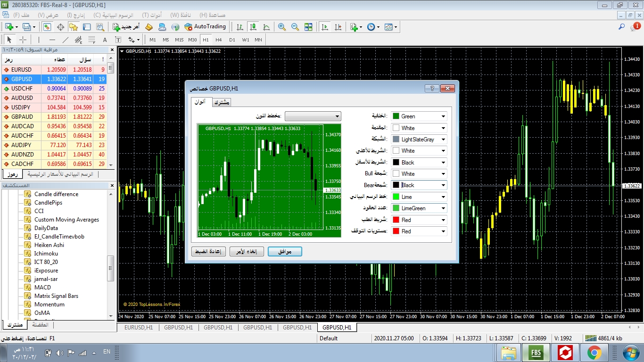Switch chart to candlesticks view icon
This screenshot has width=644, height=362.
[253, 27]
